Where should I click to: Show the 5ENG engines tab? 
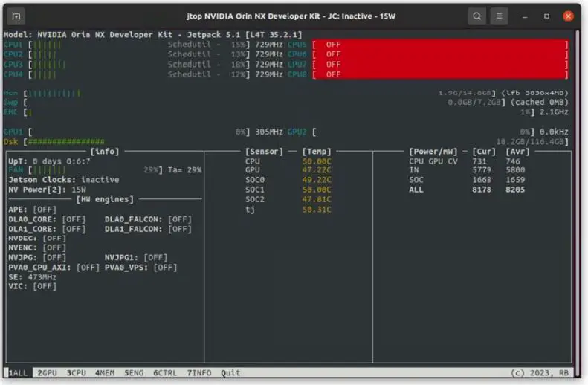tap(134, 372)
